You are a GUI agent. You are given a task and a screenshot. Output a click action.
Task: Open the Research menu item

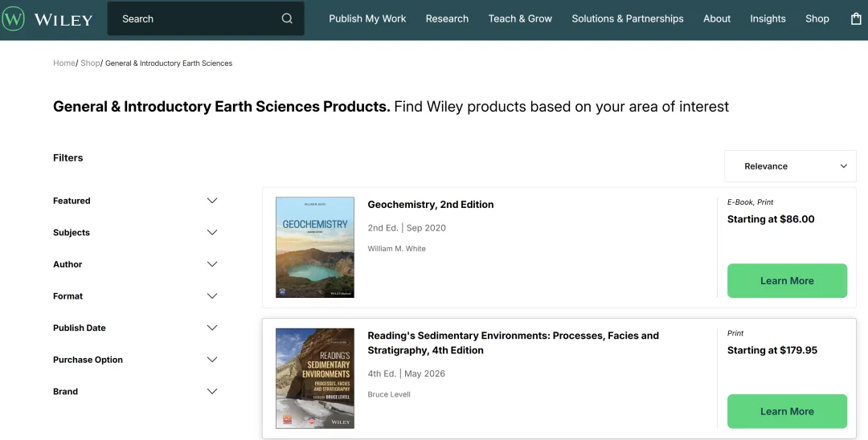point(447,18)
